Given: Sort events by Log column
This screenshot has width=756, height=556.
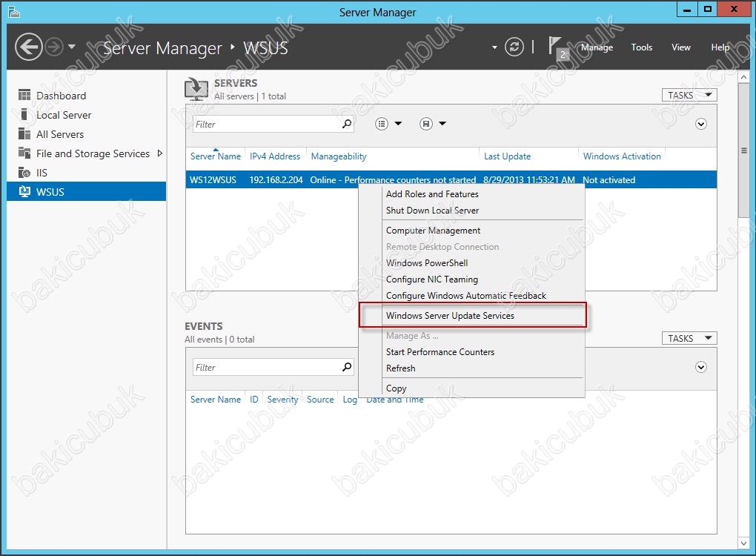Looking at the screenshot, I should pos(350,400).
